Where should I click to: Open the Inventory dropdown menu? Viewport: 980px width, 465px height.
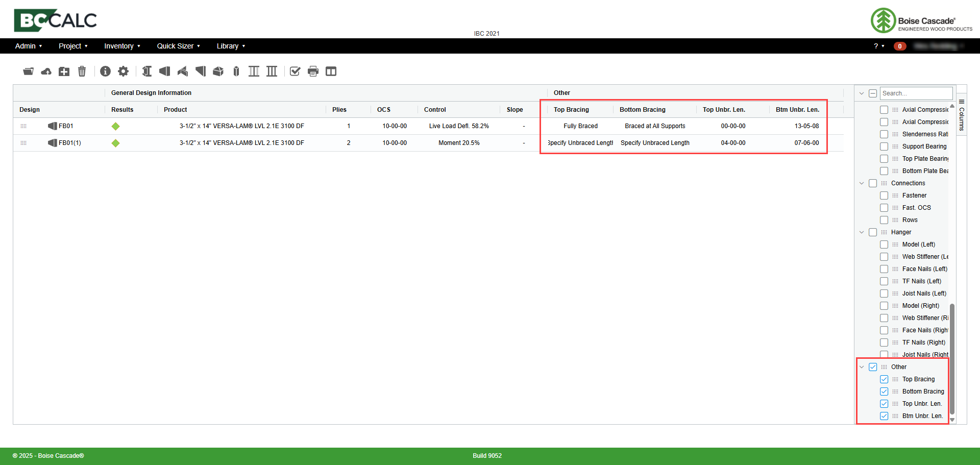tap(122, 46)
